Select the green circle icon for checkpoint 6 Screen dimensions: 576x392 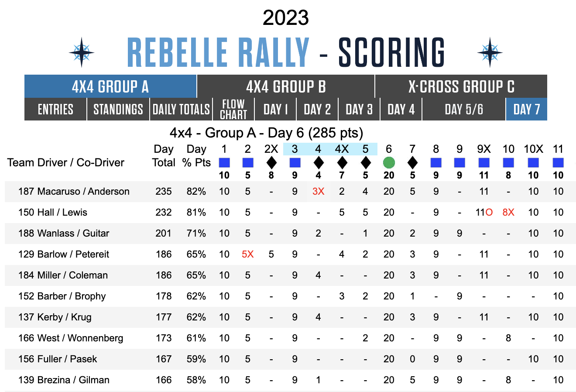(x=389, y=162)
